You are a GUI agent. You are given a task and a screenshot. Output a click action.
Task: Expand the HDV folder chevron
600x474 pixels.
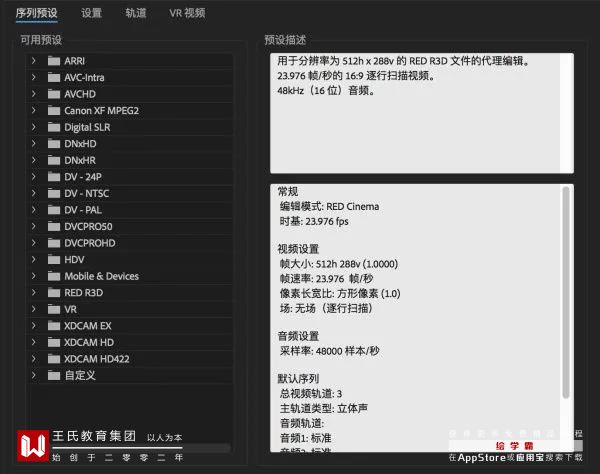(x=34, y=259)
